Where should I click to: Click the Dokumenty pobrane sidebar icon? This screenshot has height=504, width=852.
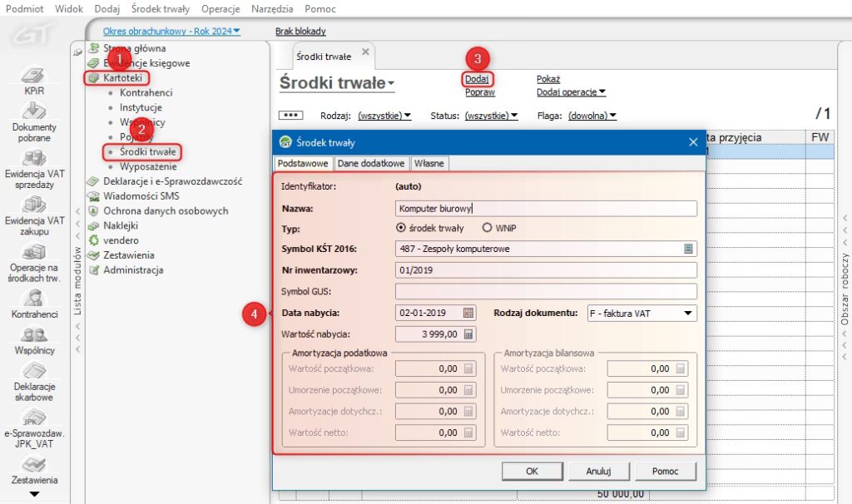pyautogui.click(x=34, y=112)
